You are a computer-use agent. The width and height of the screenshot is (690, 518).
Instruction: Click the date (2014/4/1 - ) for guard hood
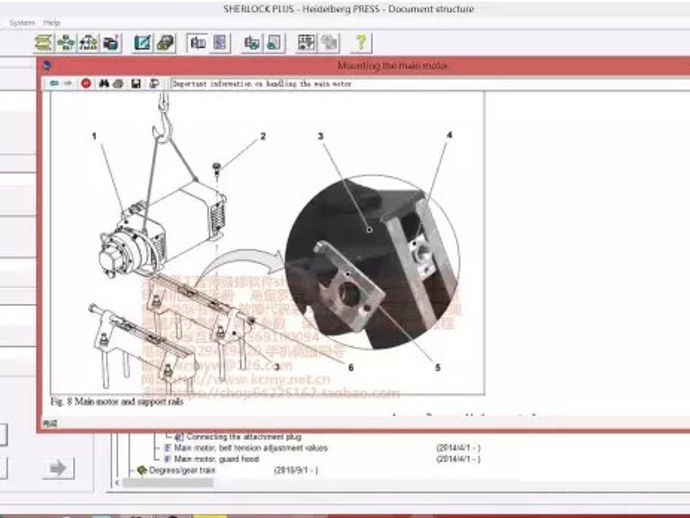pos(458,459)
